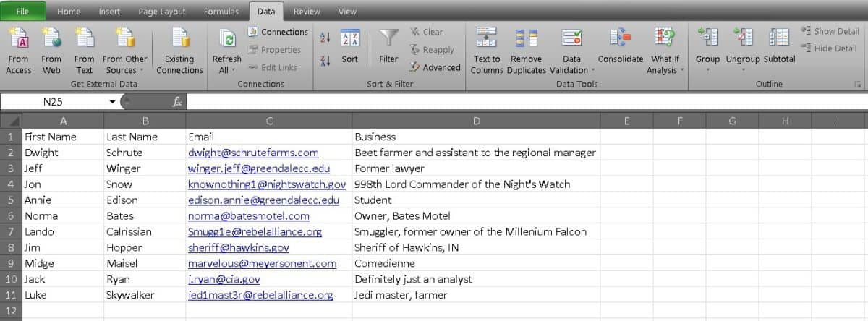Switch to the Formulas tab
This screenshot has height=321, width=868.
(221, 12)
